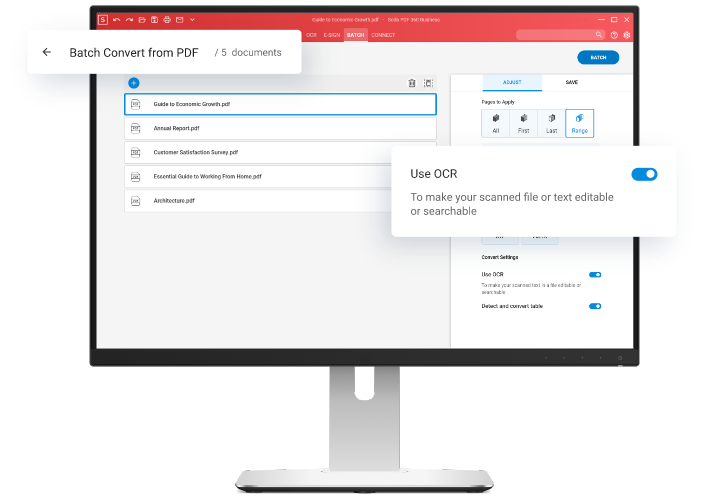The height and width of the screenshot is (497, 704).
Task: Click file icon beside Essential Guide to Working From Home.pdf
Action: (x=136, y=177)
